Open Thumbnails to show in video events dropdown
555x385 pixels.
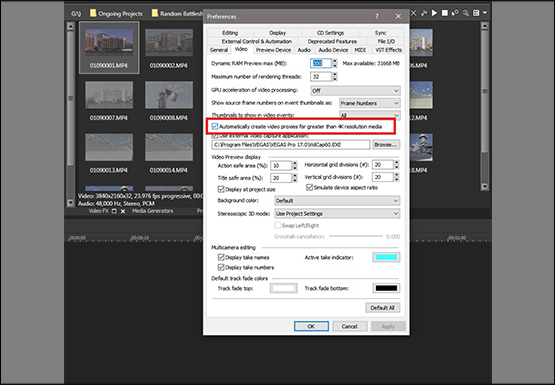pyautogui.click(x=370, y=115)
